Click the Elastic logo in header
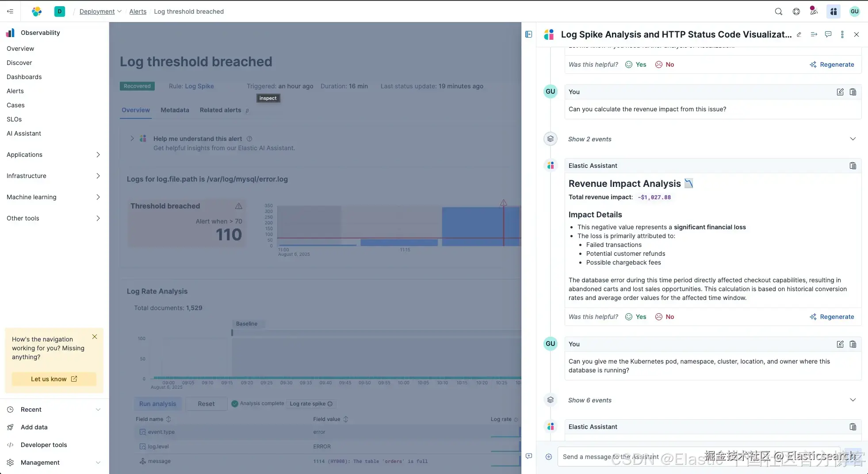Image resolution: width=868 pixels, height=474 pixels. point(37,11)
